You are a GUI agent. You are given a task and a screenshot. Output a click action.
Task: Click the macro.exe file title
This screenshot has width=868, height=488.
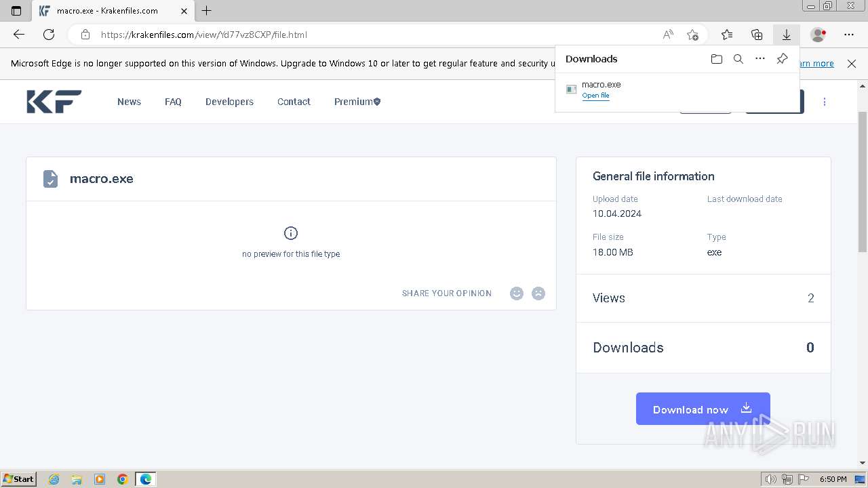click(x=102, y=179)
